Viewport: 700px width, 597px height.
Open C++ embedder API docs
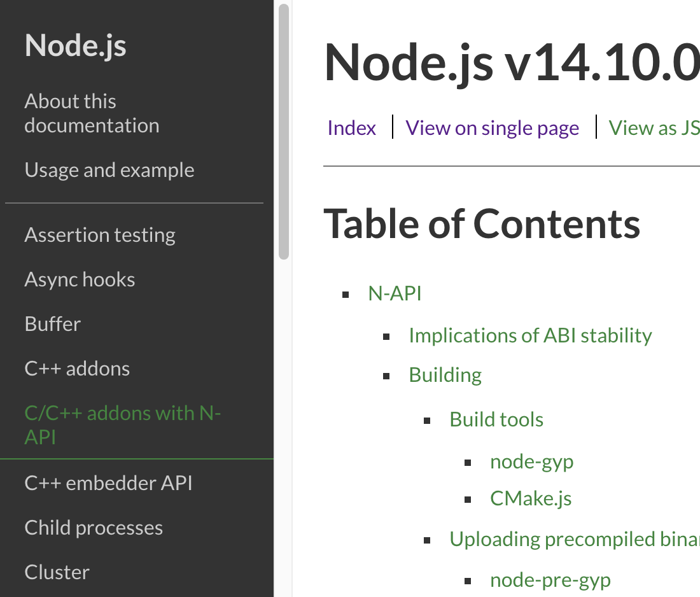coord(108,483)
